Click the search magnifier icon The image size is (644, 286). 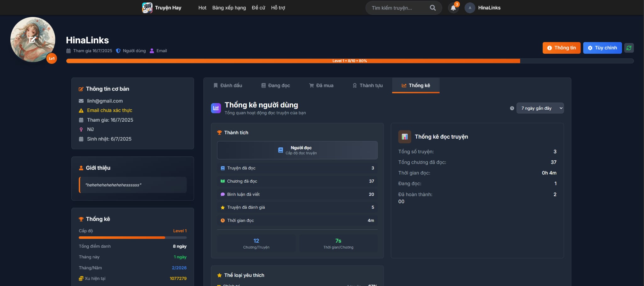click(433, 8)
